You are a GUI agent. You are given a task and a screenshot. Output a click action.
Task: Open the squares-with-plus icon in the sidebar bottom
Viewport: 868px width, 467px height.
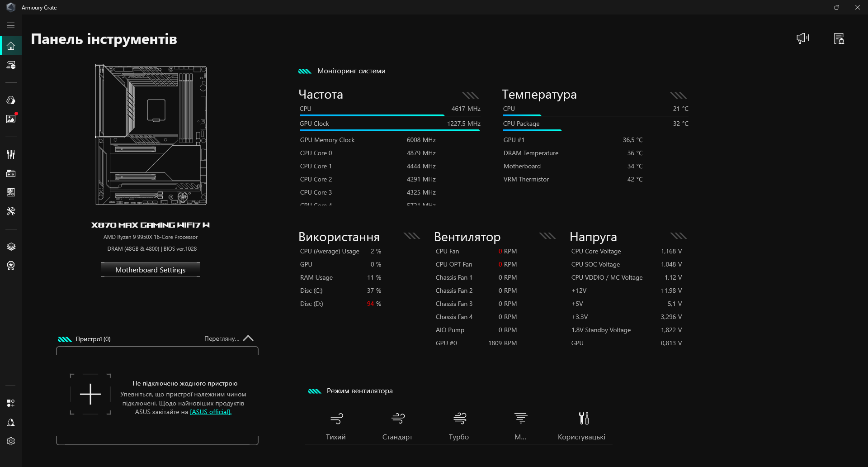point(11,403)
